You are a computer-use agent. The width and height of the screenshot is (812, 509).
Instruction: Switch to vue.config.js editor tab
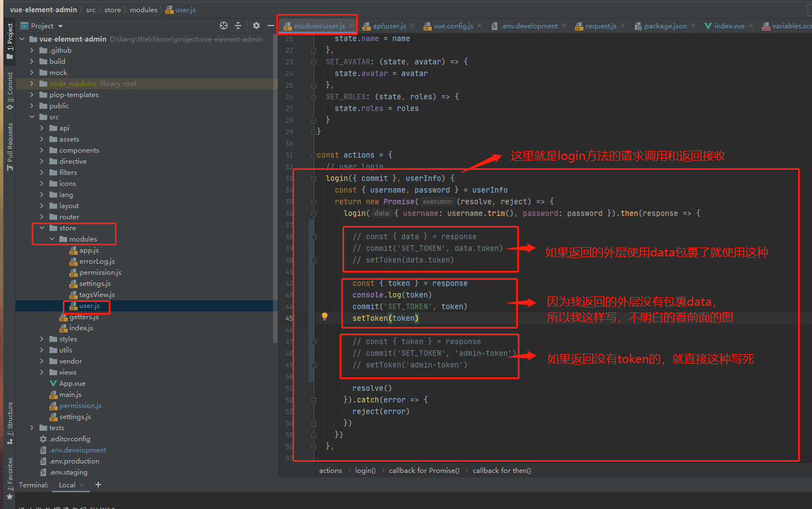click(x=453, y=26)
